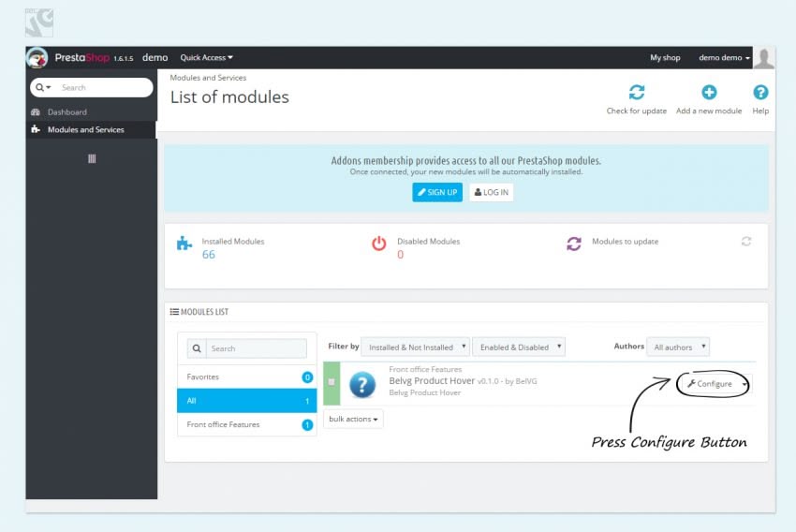This screenshot has height=532, width=796.
Task: Collapse the sidebar menu bars icon
Action: tap(92, 159)
